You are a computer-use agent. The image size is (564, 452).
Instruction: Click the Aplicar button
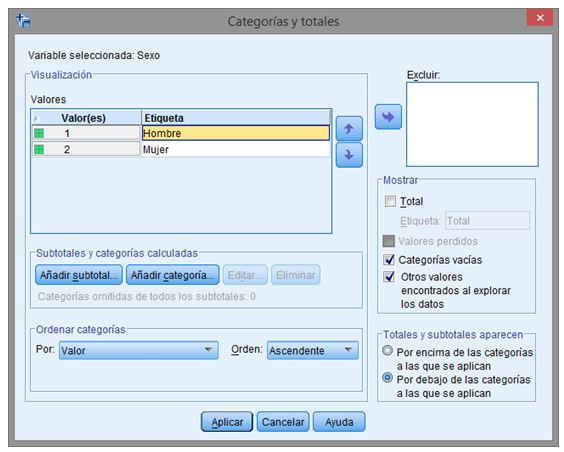point(227,422)
